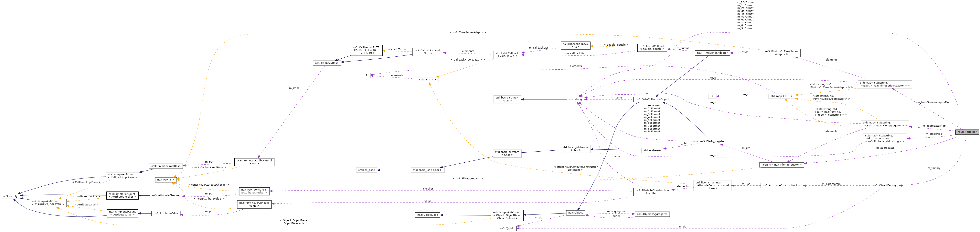The image size is (980, 232).
Task: Click the ns3::DataCollectionObject node
Action: coord(652,99)
